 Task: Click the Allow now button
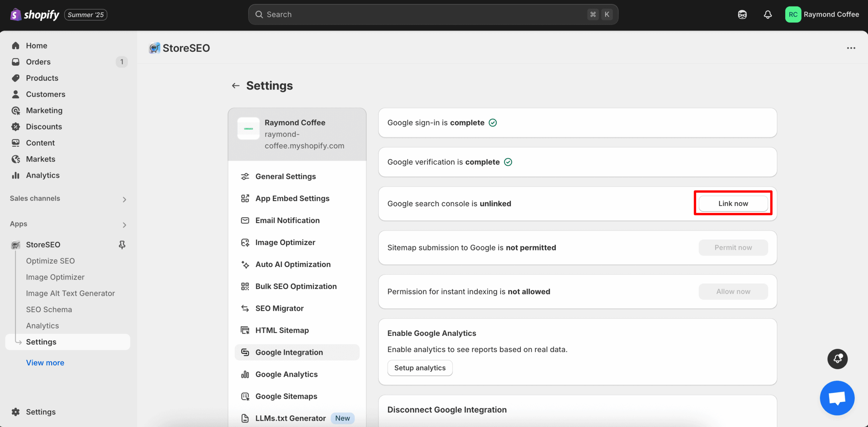pos(733,292)
